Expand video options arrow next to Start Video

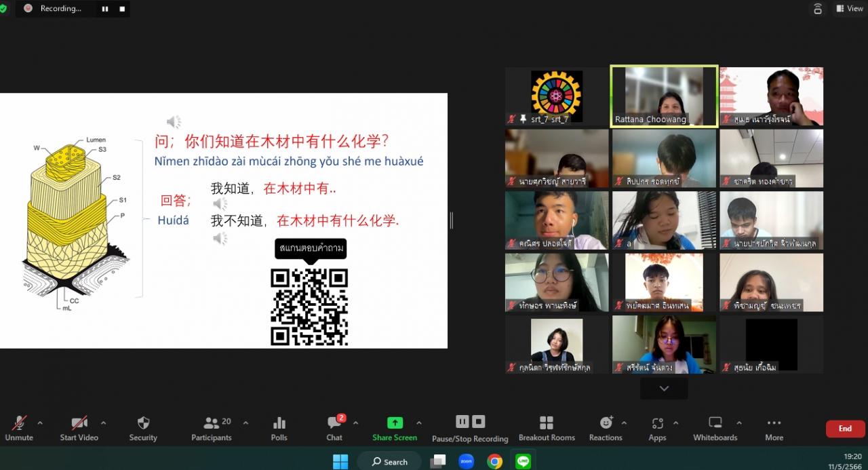pyautogui.click(x=103, y=423)
